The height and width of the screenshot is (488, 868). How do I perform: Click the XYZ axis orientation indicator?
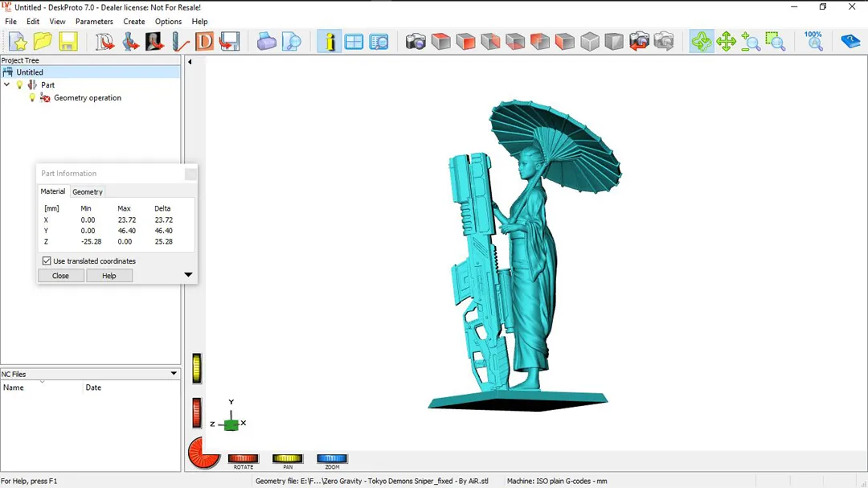[x=229, y=416]
